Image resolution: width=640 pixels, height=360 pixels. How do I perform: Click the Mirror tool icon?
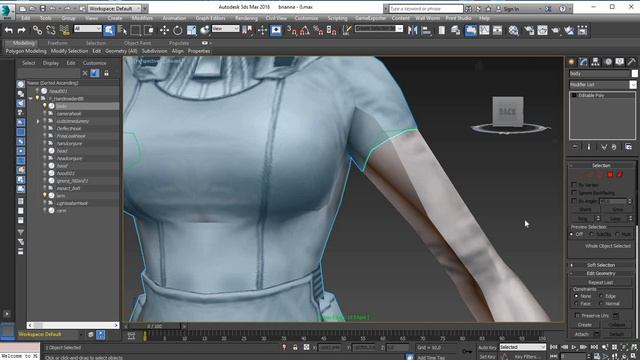pyautogui.click(x=413, y=30)
